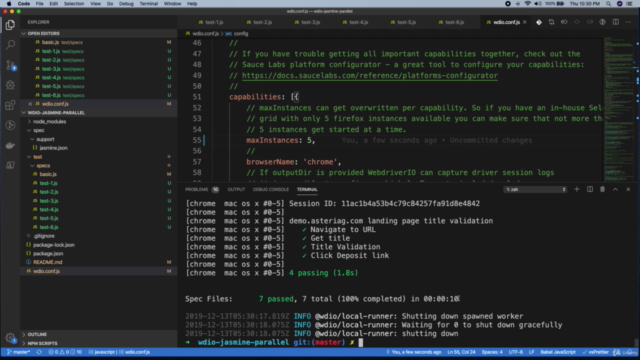Switch to the test-4.js editor tab
Viewport: 640px width, 360px height.
pos(355,22)
